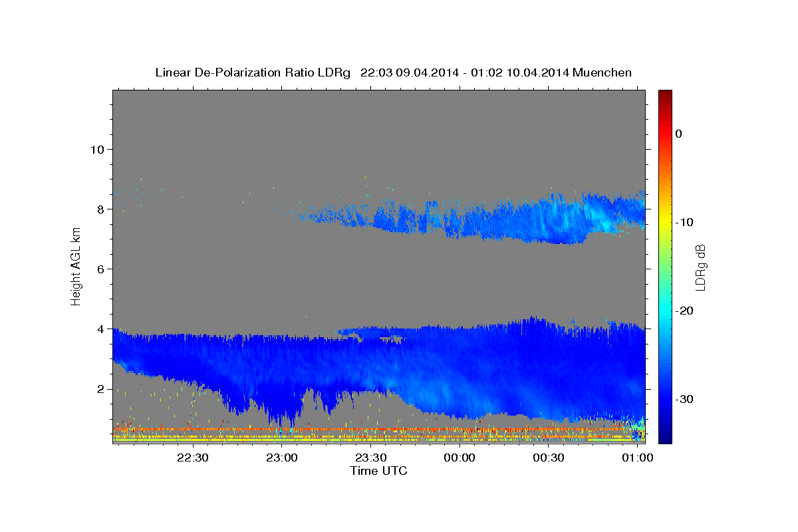The height and width of the screenshot is (532, 798).
Task: Click the height tick label '8'
Action: pos(100,209)
